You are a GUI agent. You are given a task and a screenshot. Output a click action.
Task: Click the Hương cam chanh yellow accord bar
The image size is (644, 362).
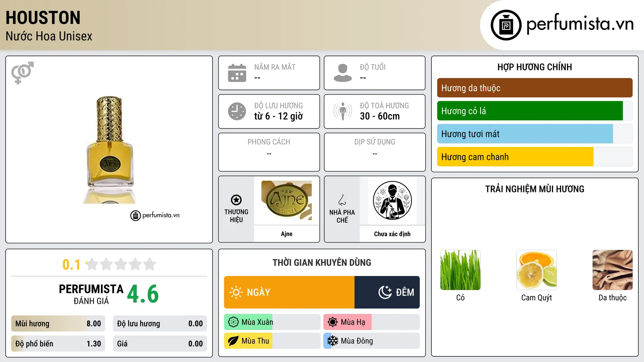point(535,157)
